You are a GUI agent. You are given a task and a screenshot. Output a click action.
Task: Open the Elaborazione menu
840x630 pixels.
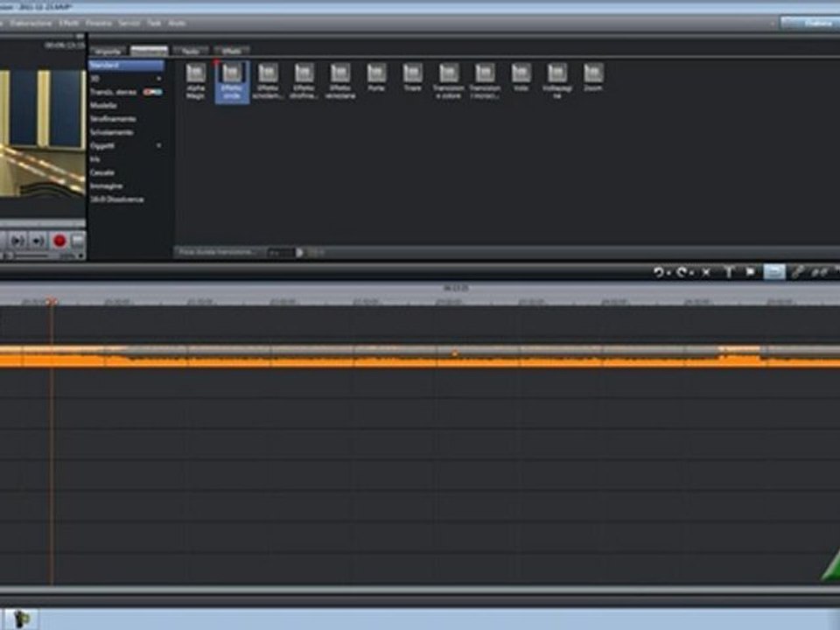[31, 24]
